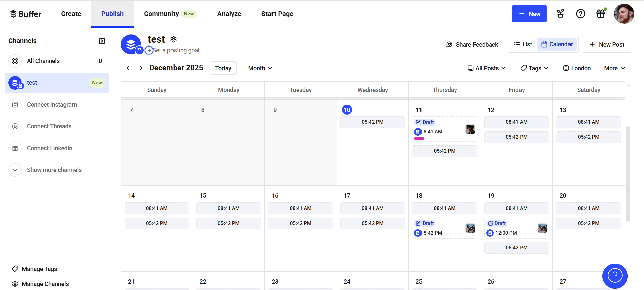This screenshot has width=644, height=290.
Task: Click the All Channels row
Action: [57, 61]
